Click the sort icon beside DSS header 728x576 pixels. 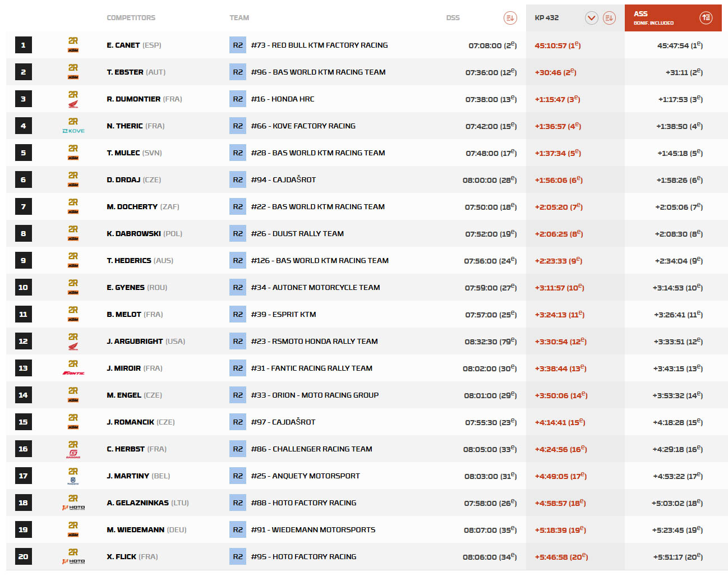pos(510,18)
